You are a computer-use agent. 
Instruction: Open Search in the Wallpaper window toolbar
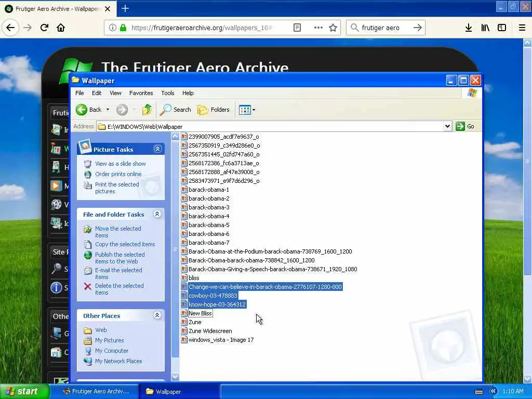175,110
